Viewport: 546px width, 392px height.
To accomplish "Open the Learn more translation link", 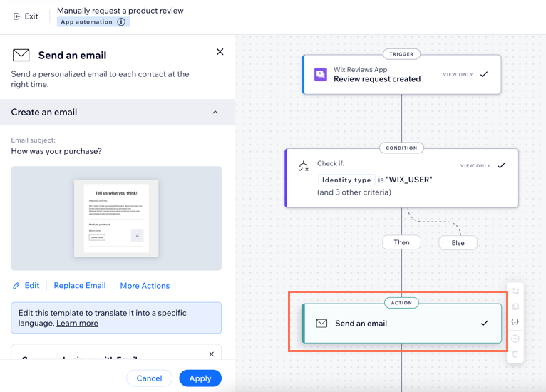I will [x=77, y=323].
